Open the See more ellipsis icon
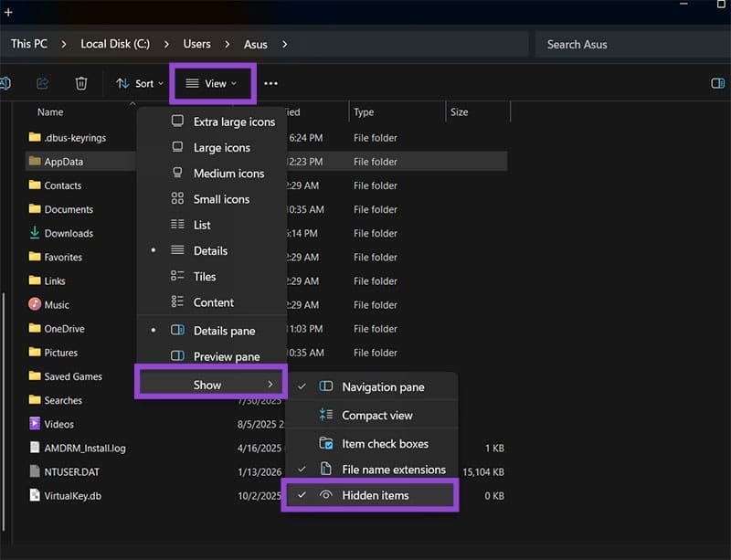This screenshot has height=560, width=731. click(x=270, y=83)
